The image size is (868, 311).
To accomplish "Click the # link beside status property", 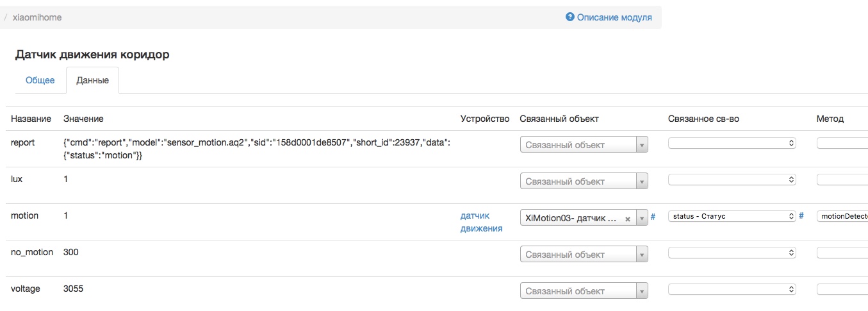I will (x=801, y=216).
